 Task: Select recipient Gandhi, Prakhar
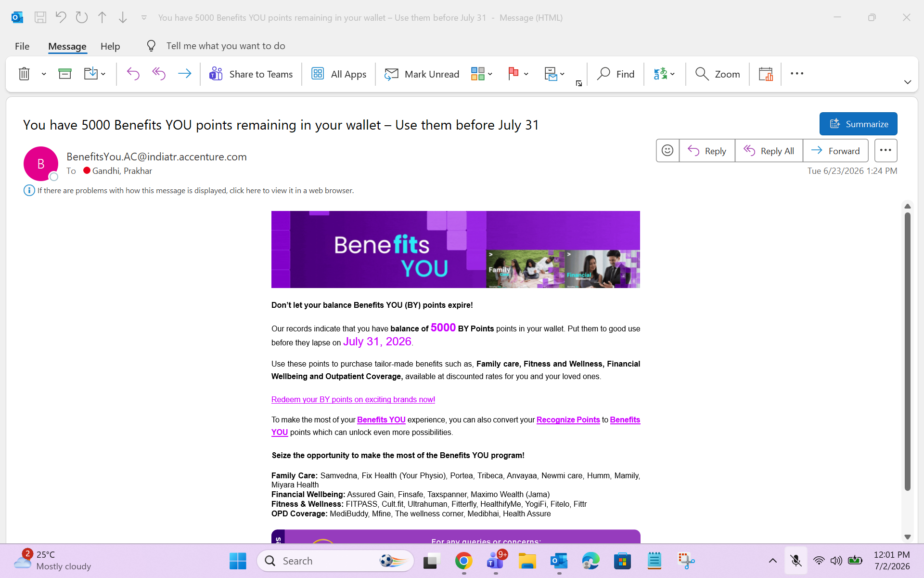(122, 171)
